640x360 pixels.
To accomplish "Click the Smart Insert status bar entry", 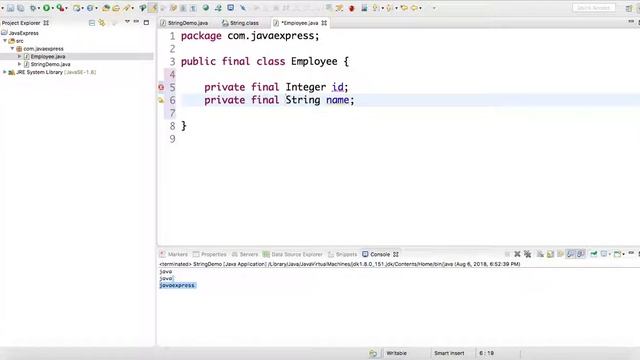I will tap(449, 353).
